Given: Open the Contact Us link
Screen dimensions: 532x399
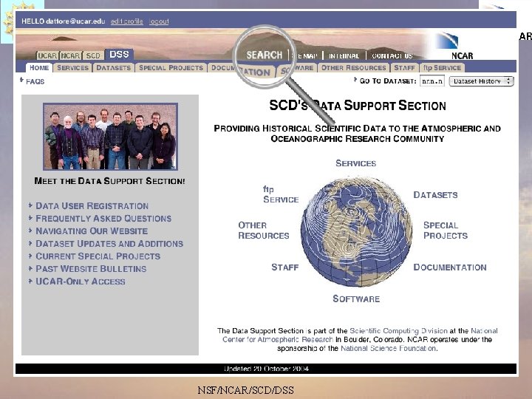Looking at the screenshot, I should [392, 56].
